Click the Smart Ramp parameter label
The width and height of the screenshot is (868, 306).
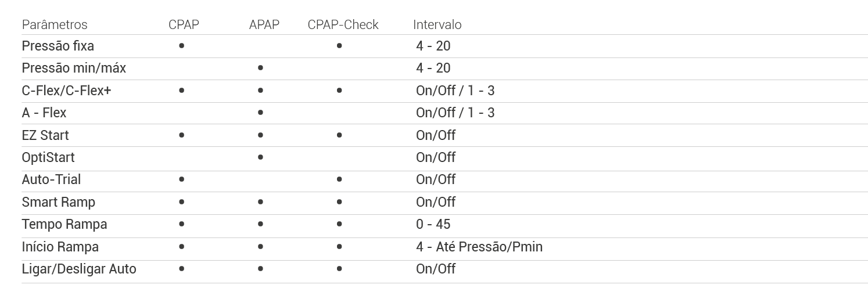click(59, 202)
